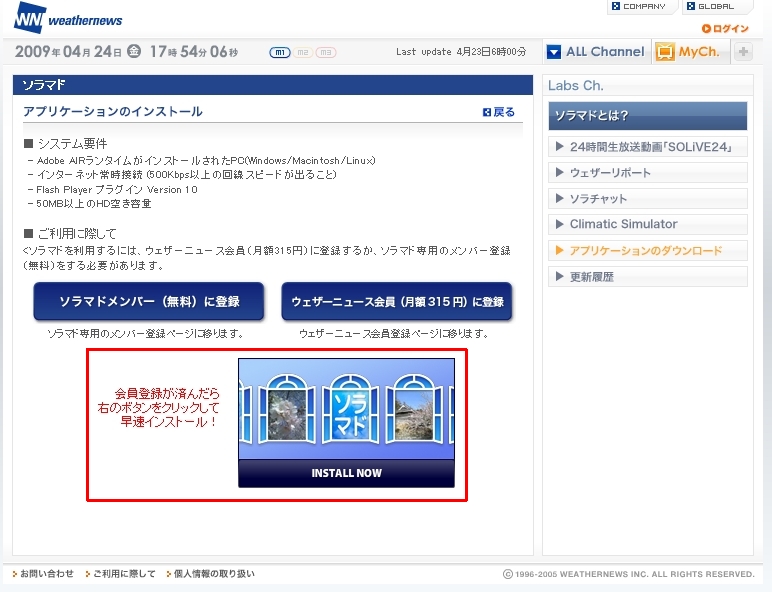Click the 戻る back link

coord(499,112)
